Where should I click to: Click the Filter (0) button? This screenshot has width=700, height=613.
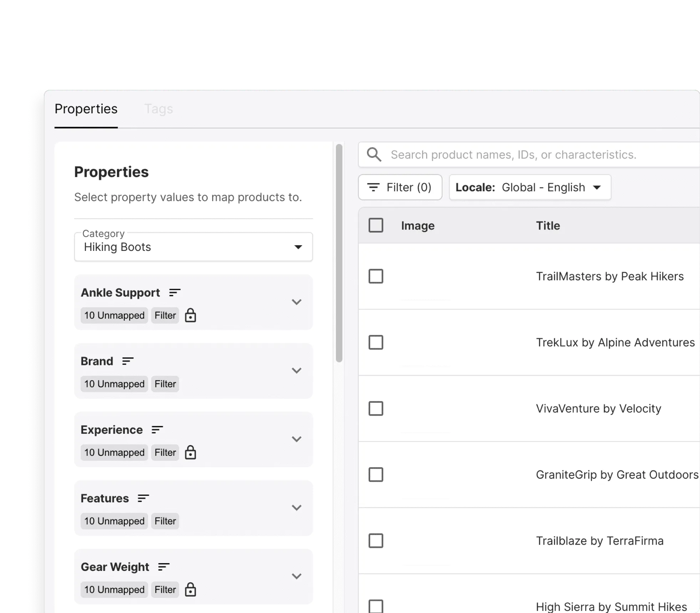(x=400, y=187)
